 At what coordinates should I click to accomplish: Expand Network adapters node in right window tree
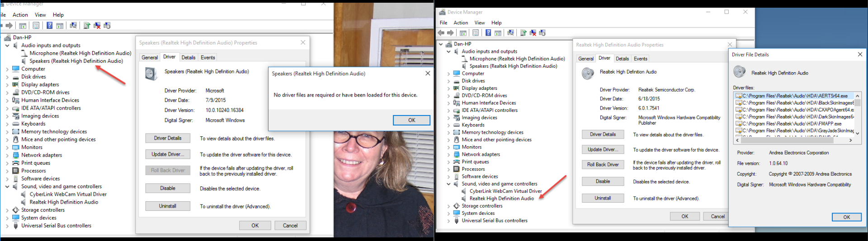[448, 155]
